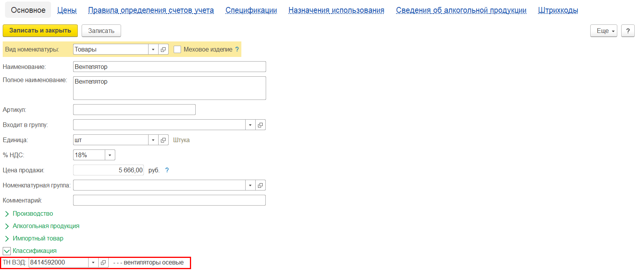
Task: Open the Единица reference form icon
Action: (x=163, y=140)
